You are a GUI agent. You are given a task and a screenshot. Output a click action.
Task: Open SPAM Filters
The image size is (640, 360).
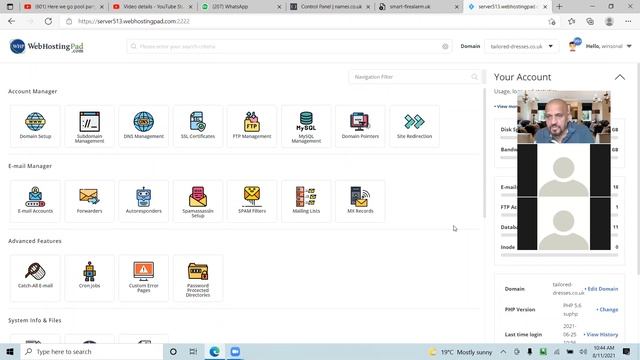(252, 201)
